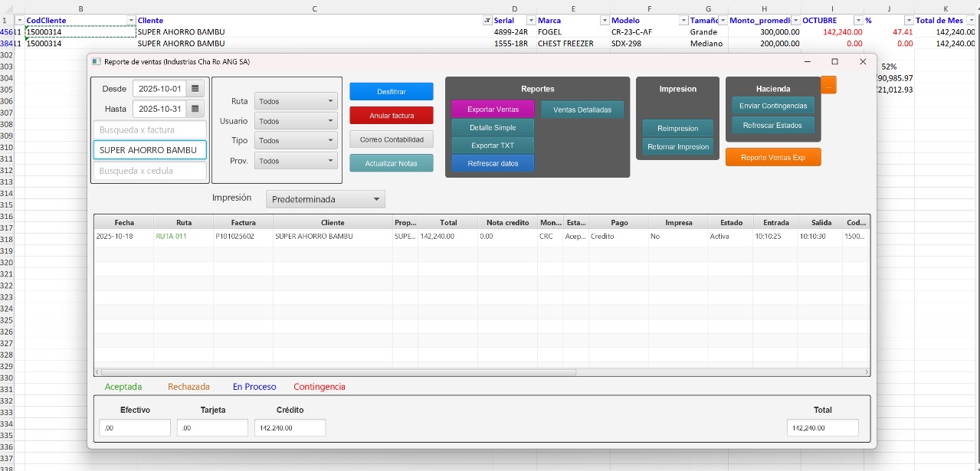Click Enviar Contingencias in Hacienda panel
Screen dimensions: 980x471
772,106
